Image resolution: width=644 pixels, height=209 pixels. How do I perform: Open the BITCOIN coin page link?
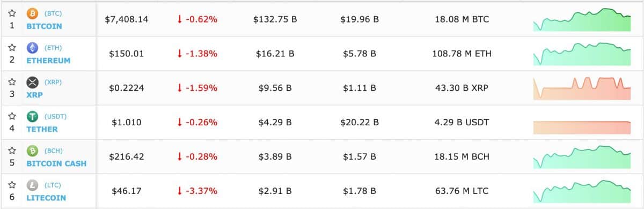44,26
